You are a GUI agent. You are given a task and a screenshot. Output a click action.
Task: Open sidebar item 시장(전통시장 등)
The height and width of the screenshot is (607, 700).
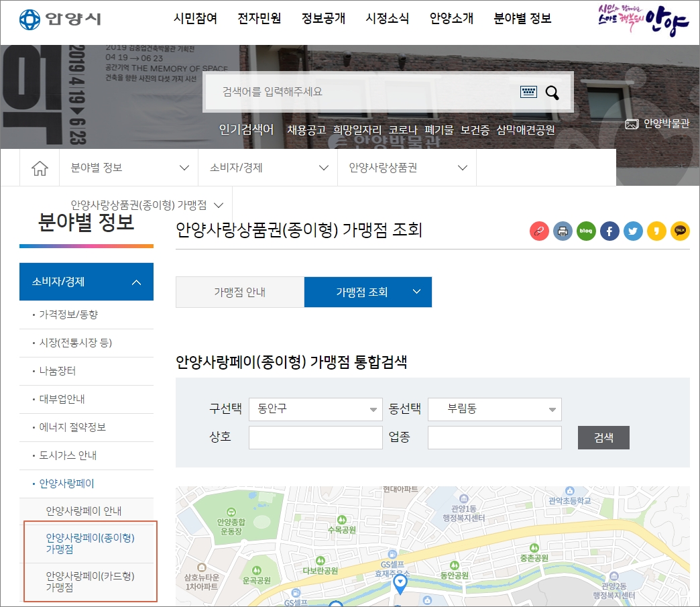tap(76, 343)
